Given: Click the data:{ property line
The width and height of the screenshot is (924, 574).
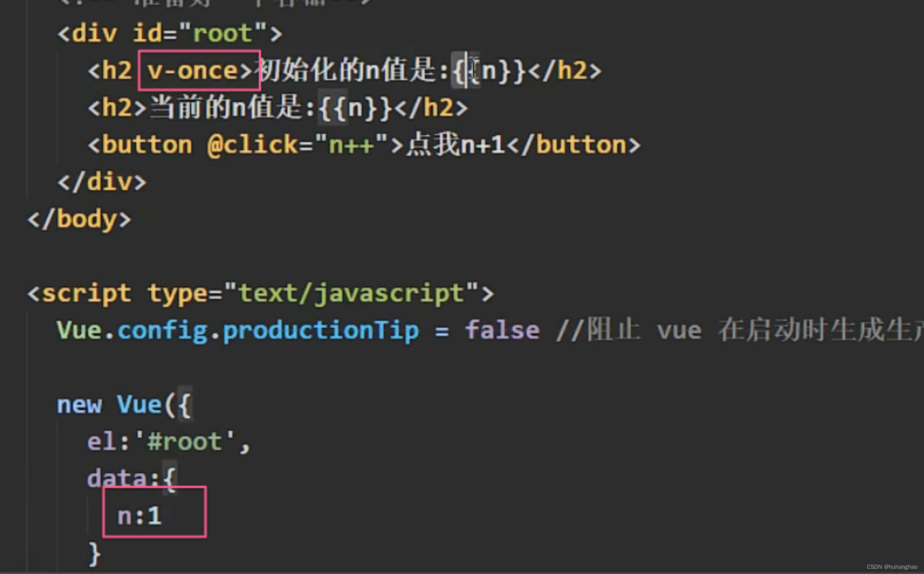Looking at the screenshot, I should point(131,479).
